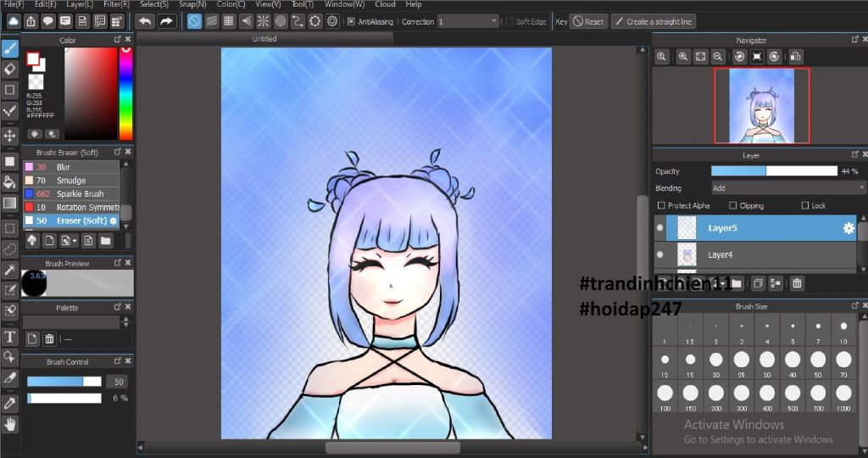Delete layer with trash icon
Screen dimensions: 868x458
coord(797,283)
